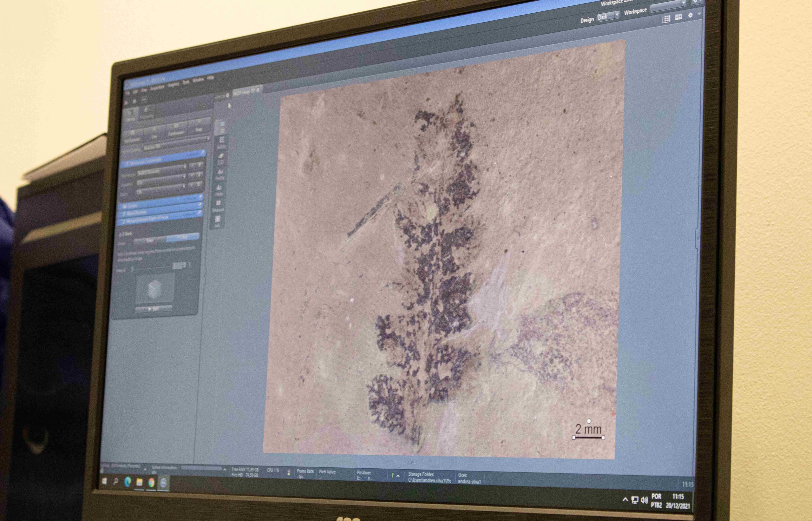Open the Info view icon
Screen dimensions: 812x521
[218, 221]
